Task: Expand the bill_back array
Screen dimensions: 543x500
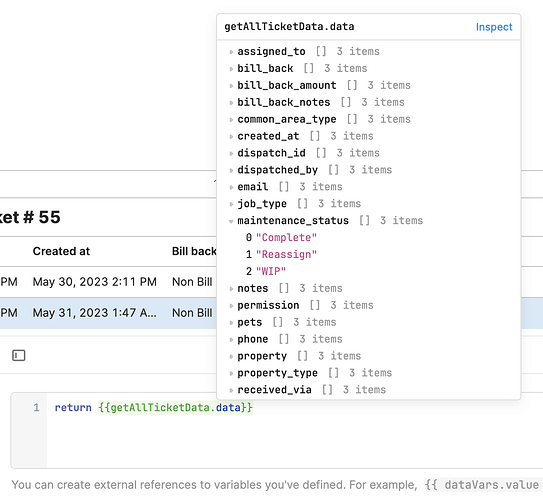Action: click(231, 69)
